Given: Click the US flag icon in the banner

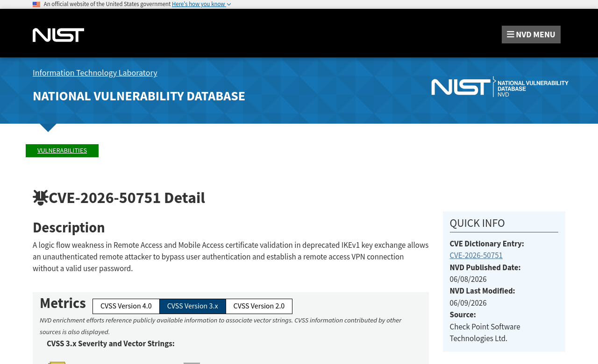Looking at the screenshot, I should tap(36, 4).
